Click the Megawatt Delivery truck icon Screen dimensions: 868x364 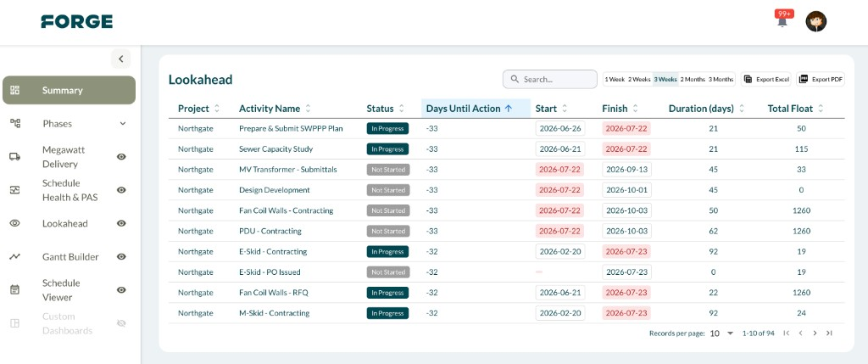15,157
